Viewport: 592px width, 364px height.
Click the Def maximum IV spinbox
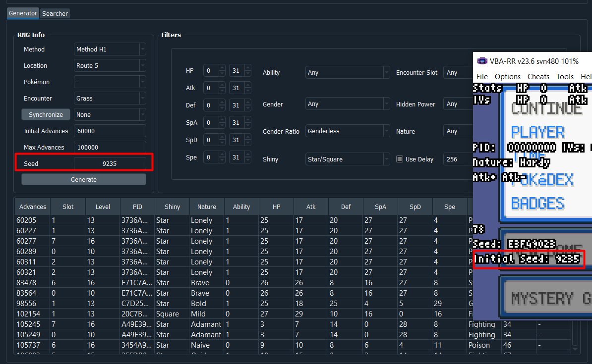coord(240,105)
